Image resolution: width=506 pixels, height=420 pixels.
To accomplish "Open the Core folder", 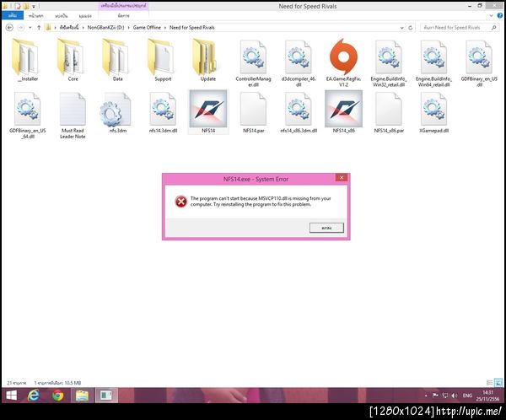I will [x=73, y=60].
